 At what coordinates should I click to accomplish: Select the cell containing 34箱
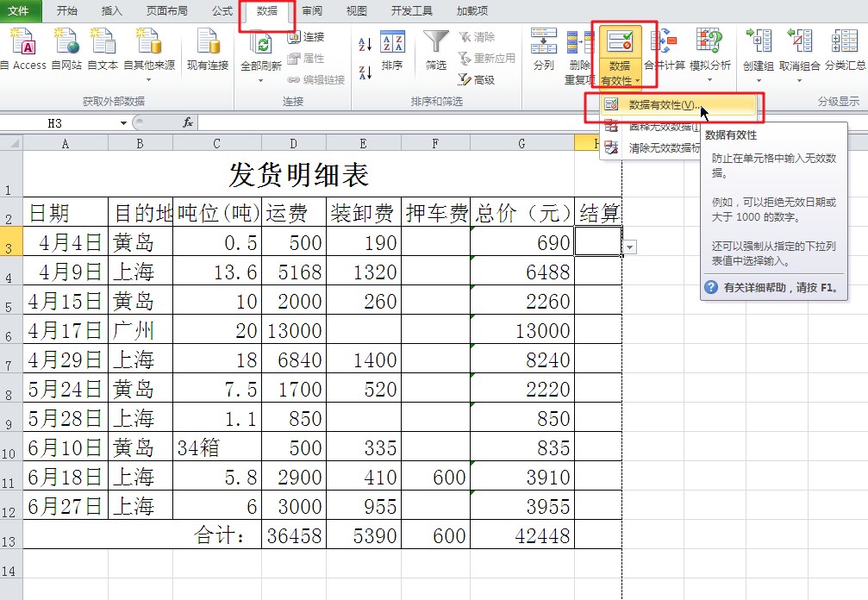click(217, 447)
